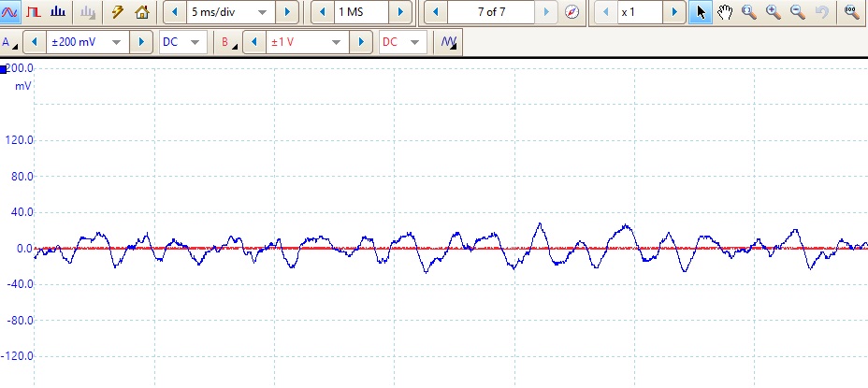Decrease sample count left of 1 MS

point(323,11)
